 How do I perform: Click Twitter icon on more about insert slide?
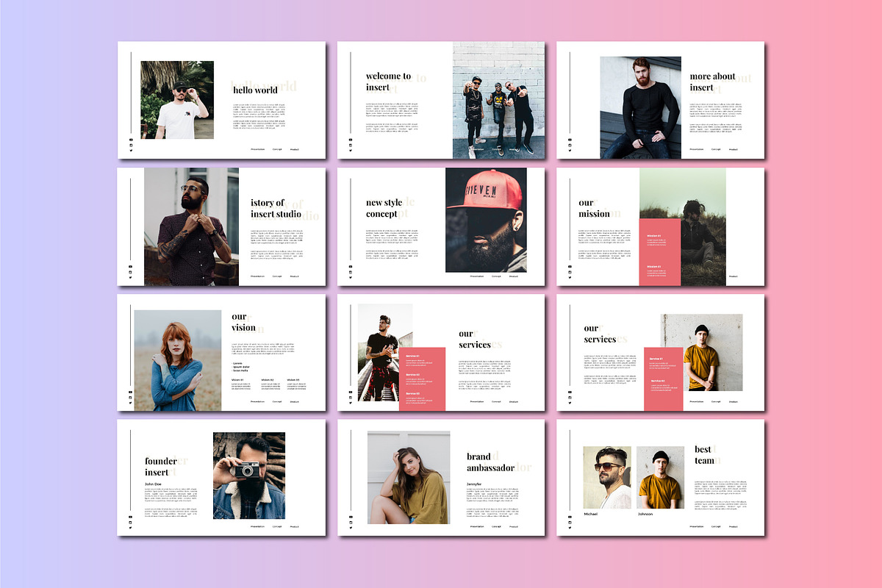point(570,151)
